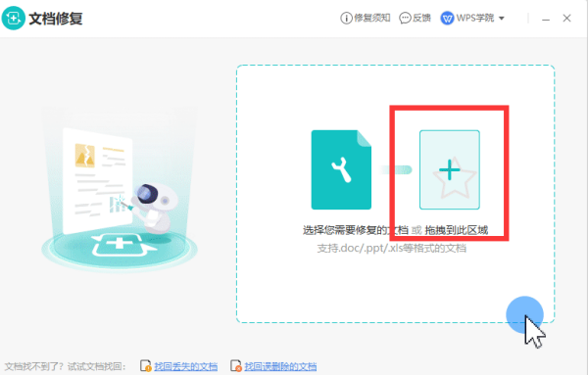Click the blue floating circle button

tap(524, 315)
